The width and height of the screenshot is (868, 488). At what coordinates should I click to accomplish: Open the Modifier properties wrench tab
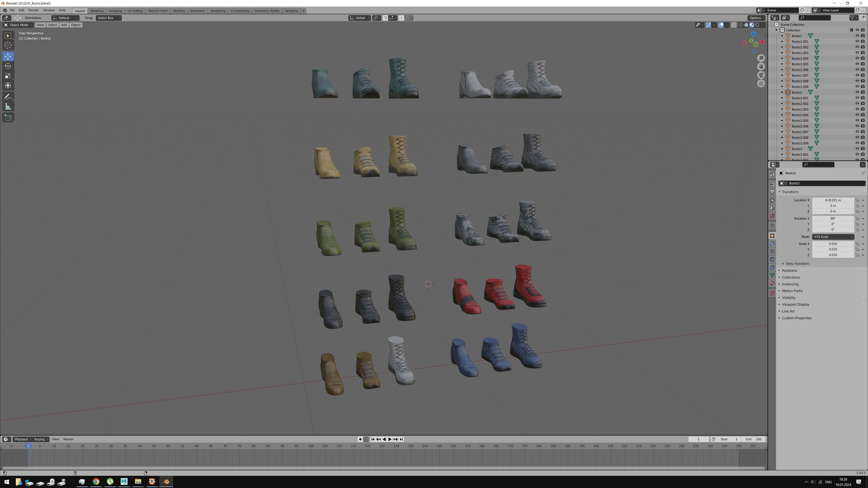pos(772,244)
